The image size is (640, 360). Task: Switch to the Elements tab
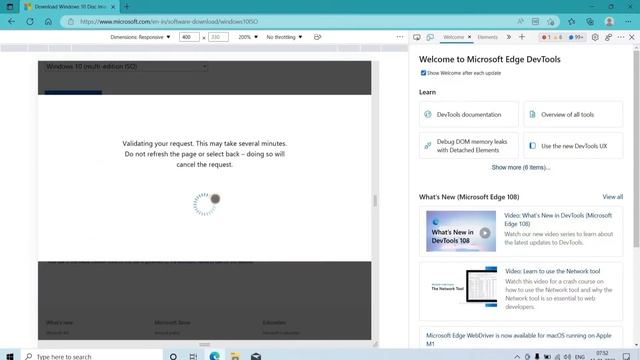[x=487, y=37]
